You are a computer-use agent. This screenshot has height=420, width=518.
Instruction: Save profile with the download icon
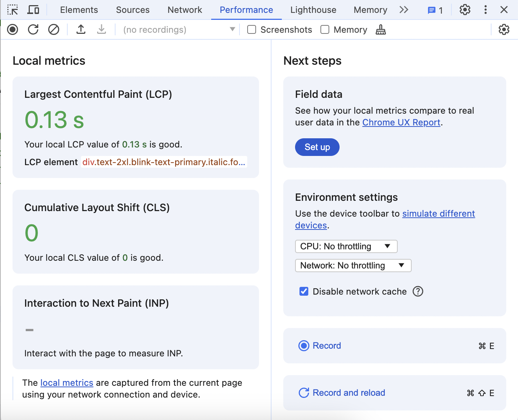pyautogui.click(x=102, y=29)
